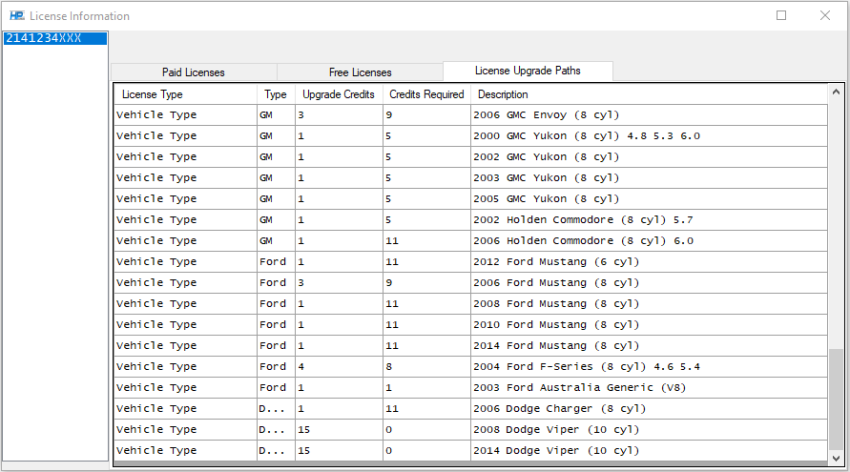Select row 2006 GMC Envoy (8 cyl)

pos(471,115)
